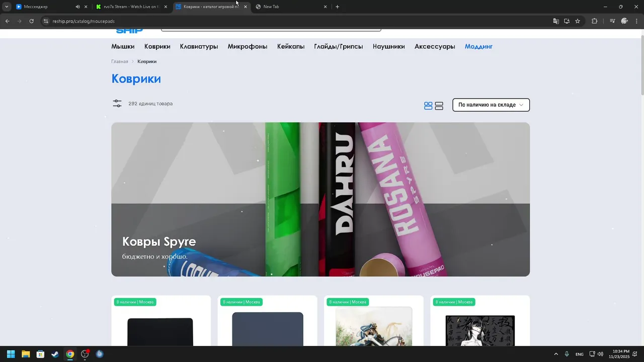Open the Кейкапы category
The image size is (644, 362).
click(291, 46)
